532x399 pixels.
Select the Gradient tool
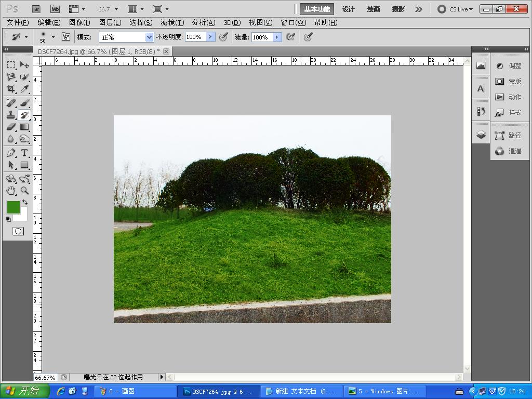coord(24,127)
